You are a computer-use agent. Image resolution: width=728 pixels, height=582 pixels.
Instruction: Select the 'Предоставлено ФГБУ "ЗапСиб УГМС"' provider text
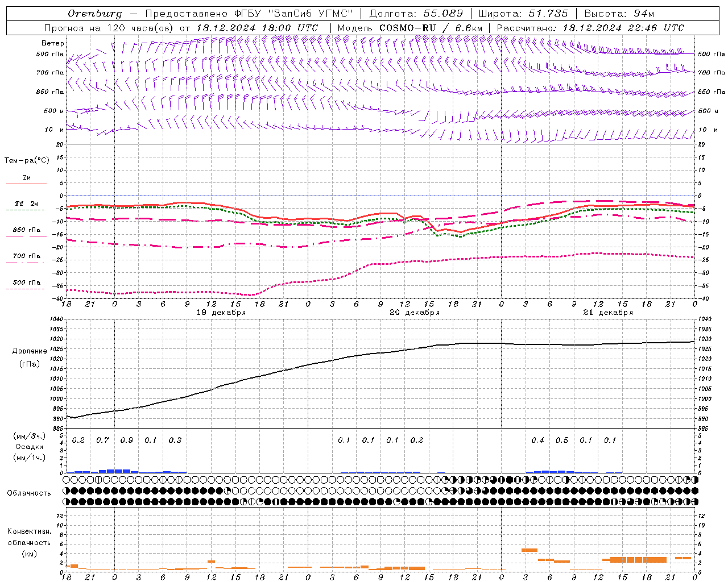(x=249, y=14)
